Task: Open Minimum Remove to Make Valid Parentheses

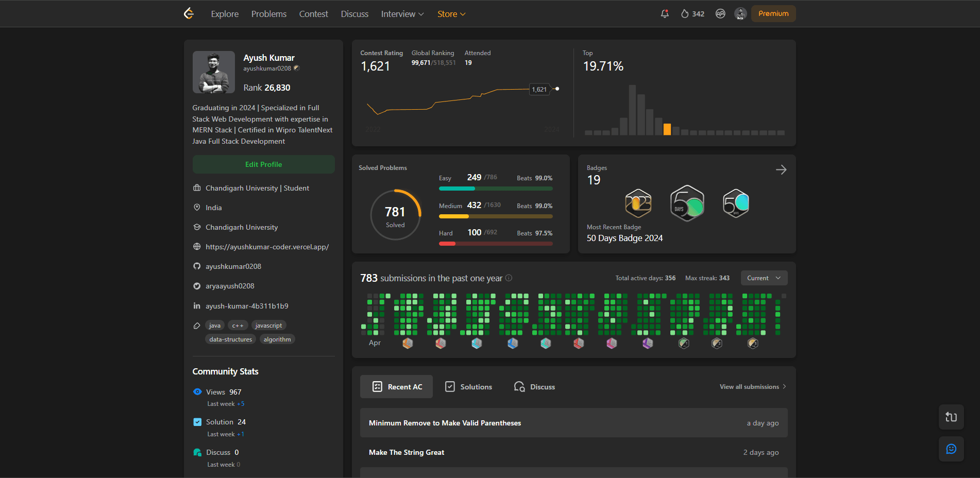Action: [445, 423]
